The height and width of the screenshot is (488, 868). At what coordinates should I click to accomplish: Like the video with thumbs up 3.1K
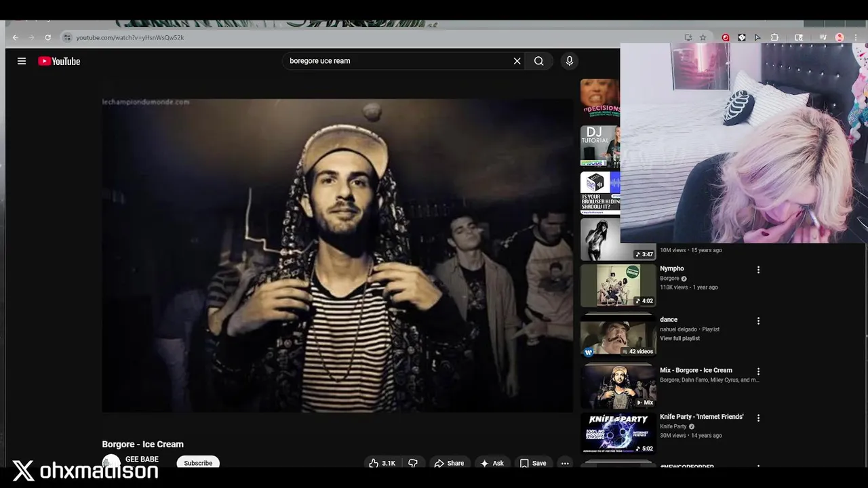point(382,463)
